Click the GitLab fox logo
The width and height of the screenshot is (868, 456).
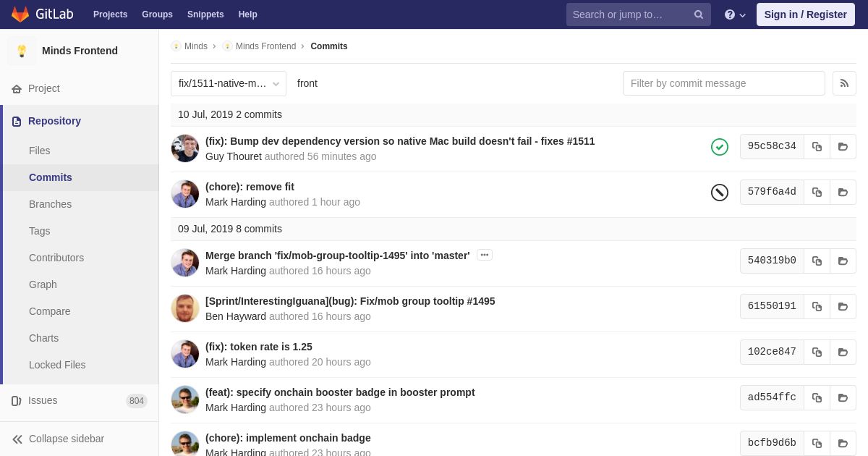(x=20, y=14)
